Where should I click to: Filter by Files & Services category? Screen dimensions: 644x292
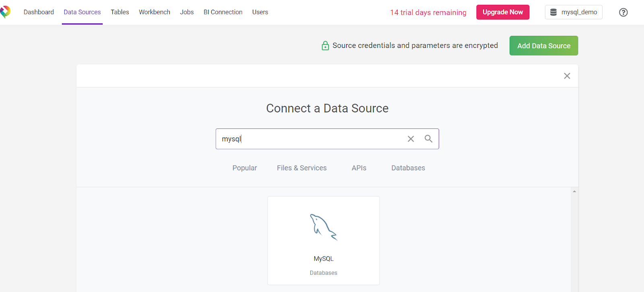(301, 168)
